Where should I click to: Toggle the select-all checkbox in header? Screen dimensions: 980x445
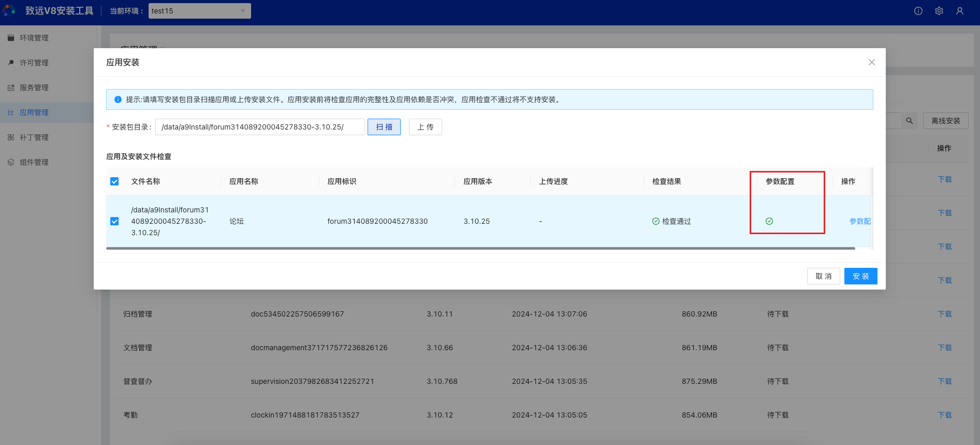[114, 181]
